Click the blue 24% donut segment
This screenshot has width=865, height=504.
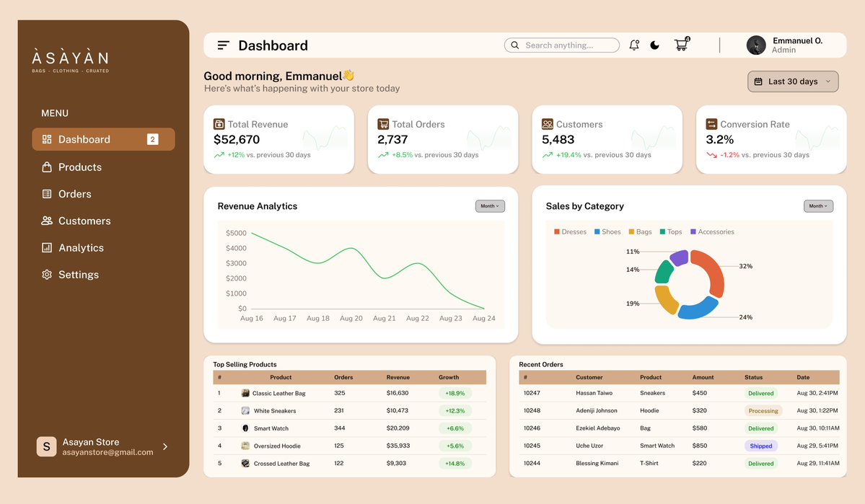(x=698, y=310)
